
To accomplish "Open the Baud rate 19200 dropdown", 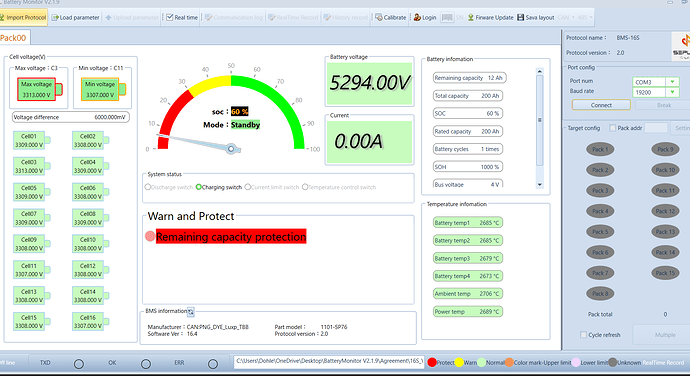I will (672, 92).
